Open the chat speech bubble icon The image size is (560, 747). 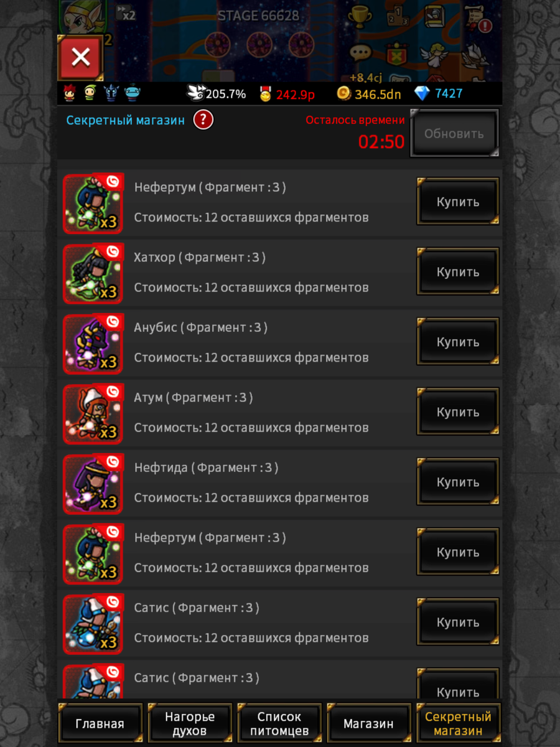point(360,54)
